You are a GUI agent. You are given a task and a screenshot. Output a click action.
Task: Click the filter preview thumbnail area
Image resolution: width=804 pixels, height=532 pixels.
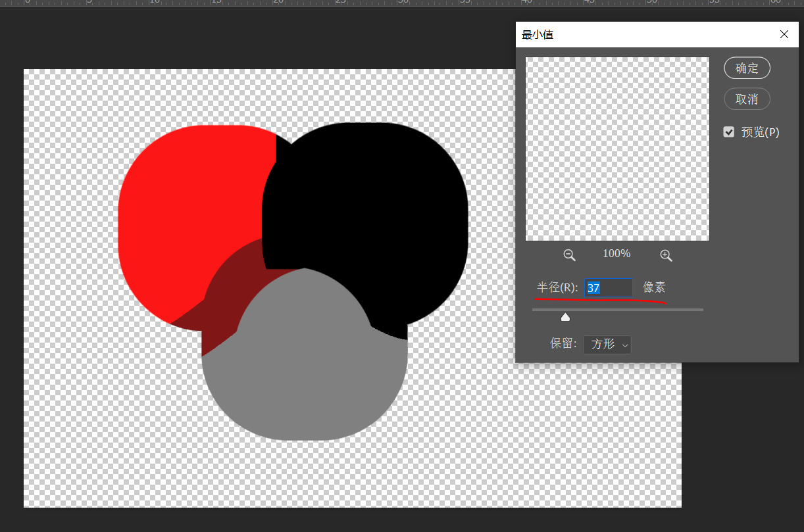click(617, 149)
